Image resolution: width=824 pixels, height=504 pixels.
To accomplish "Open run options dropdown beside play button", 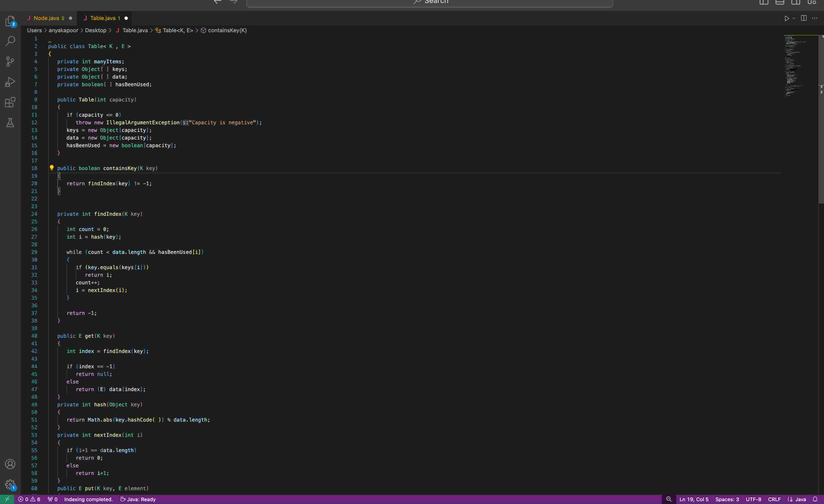I will coord(794,18).
